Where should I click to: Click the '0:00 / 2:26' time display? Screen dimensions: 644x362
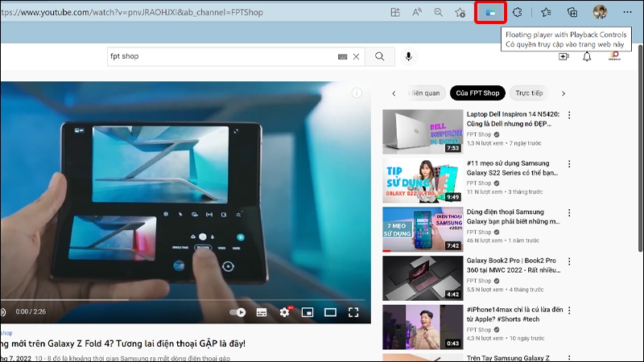31,312
